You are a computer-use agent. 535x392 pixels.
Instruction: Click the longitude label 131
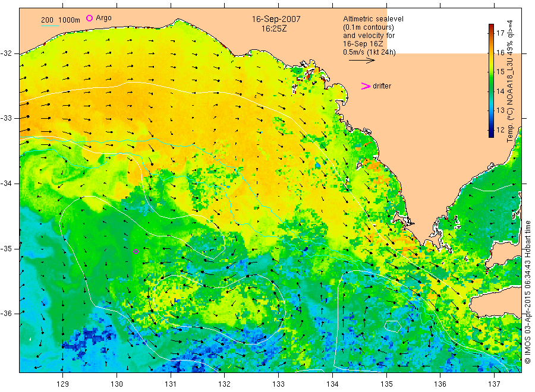(x=171, y=384)
